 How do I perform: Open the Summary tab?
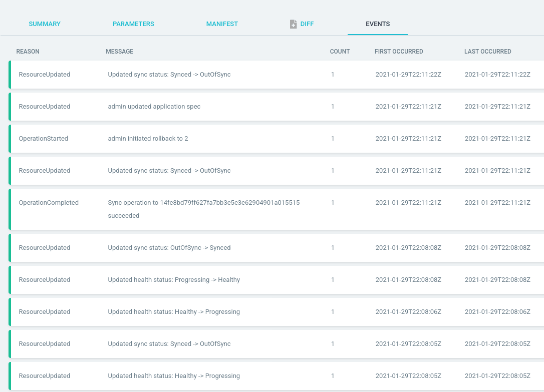pyautogui.click(x=45, y=24)
